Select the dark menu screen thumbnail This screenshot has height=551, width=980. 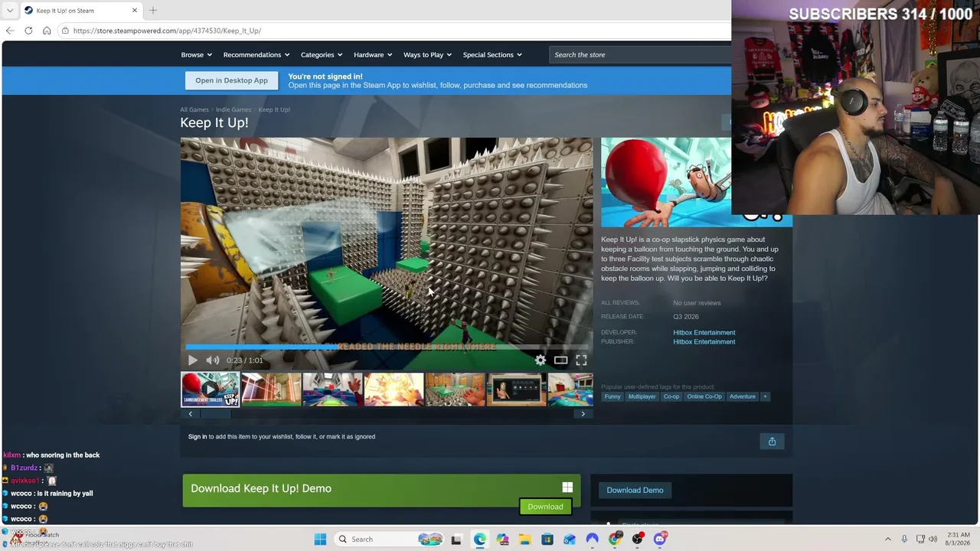click(x=516, y=390)
